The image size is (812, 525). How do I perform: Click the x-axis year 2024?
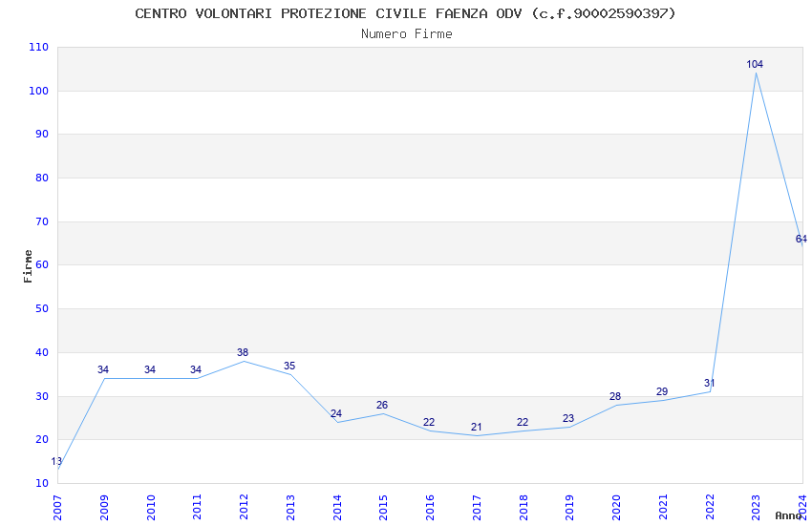pyautogui.click(x=802, y=508)
